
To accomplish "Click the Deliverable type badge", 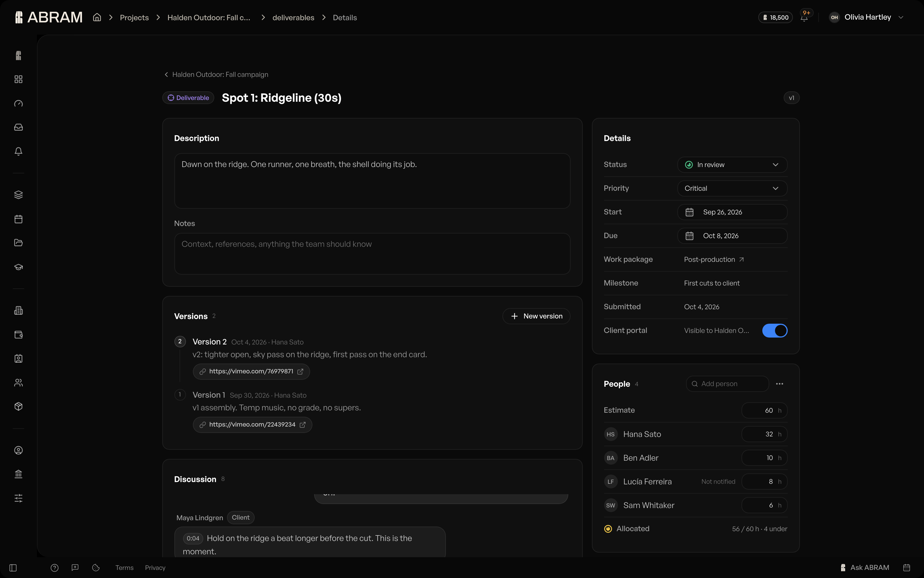I will point(188,98).
